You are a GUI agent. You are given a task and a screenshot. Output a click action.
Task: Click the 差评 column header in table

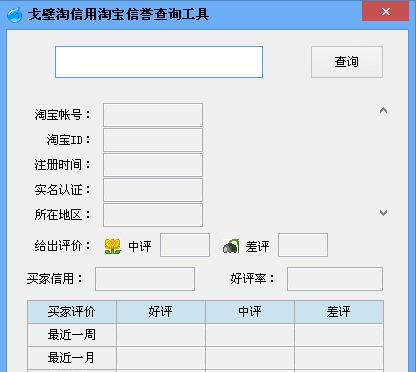[339, 312]
